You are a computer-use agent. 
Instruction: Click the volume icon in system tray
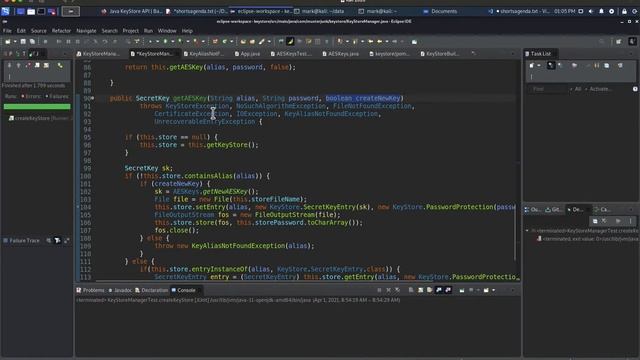pyautogui.click(x=591, y=11)
